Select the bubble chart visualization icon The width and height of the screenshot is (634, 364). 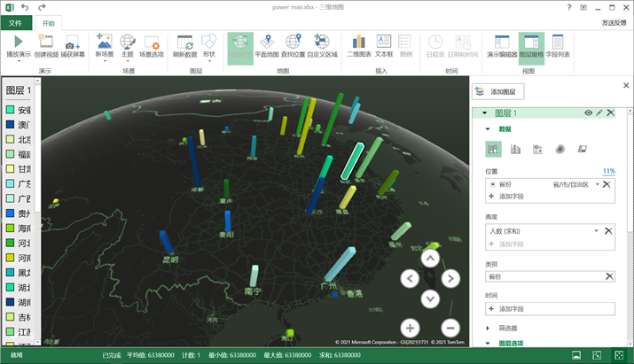pyautogui.click(x=537, y=149)
